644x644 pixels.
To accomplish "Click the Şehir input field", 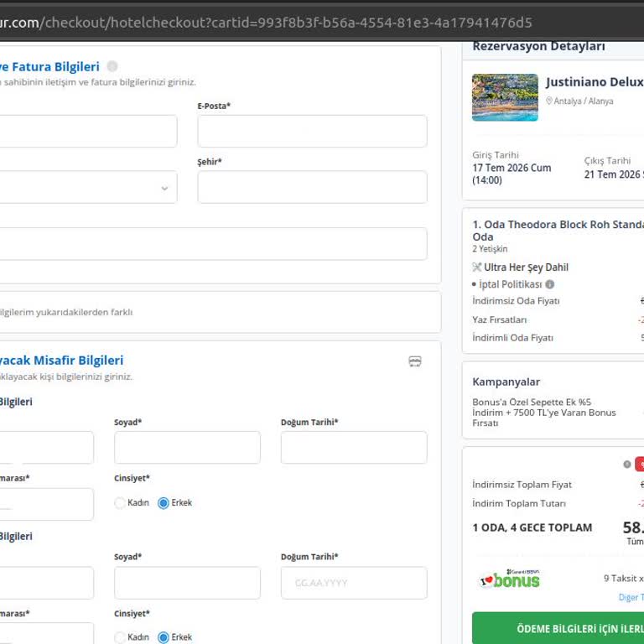I will pyautogui.click(x=312, y=187).
